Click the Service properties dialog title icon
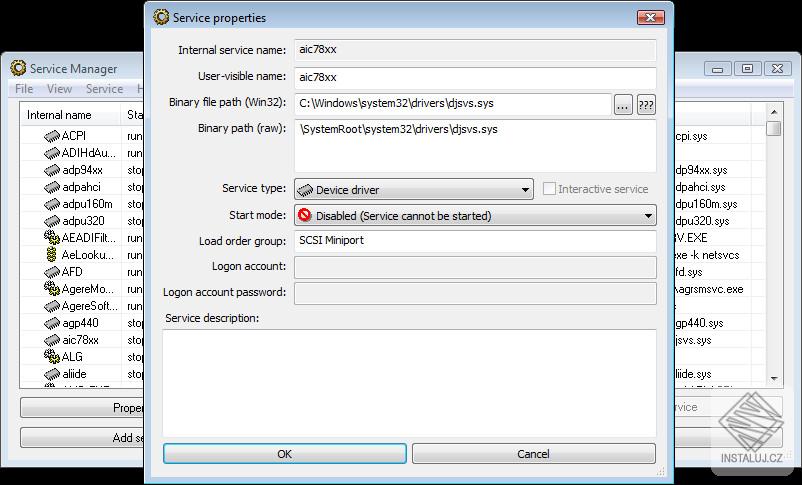 tap(161, 17)
